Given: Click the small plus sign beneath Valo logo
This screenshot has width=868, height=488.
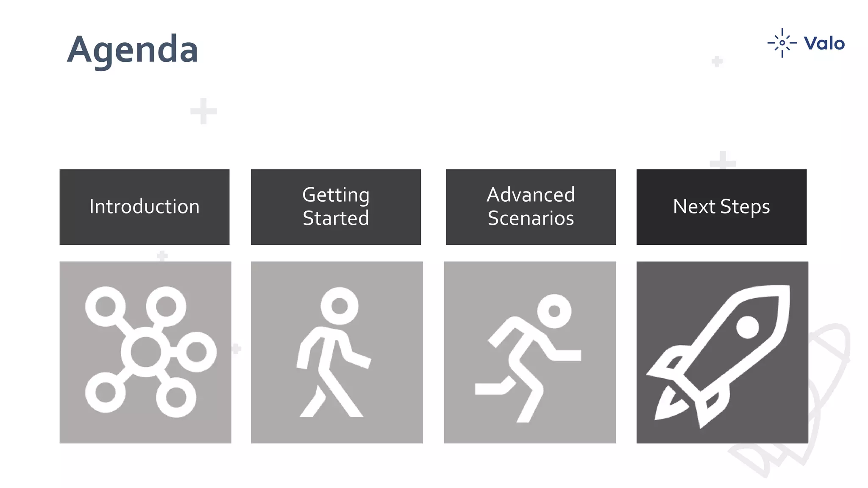Looking at the screenshot, I should tap(717, 61).
